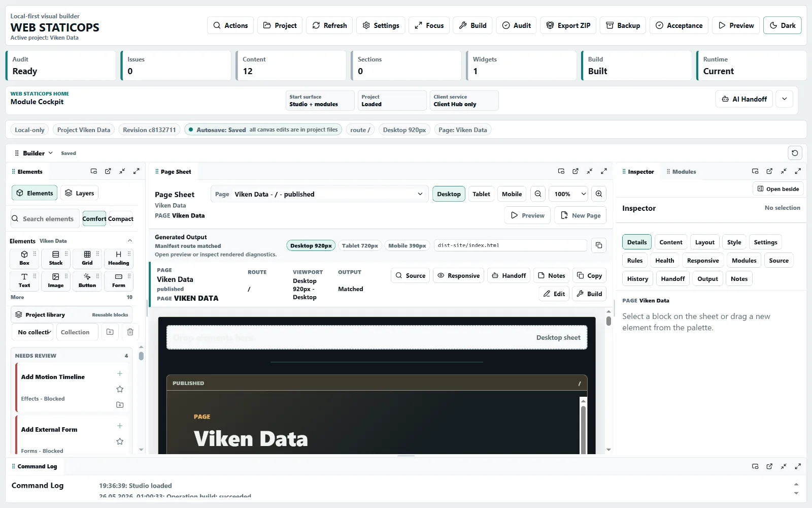Click the library list scrollbar thumb
The height and width of the screenshot is (508, 812).
click(x=141, y=356)
